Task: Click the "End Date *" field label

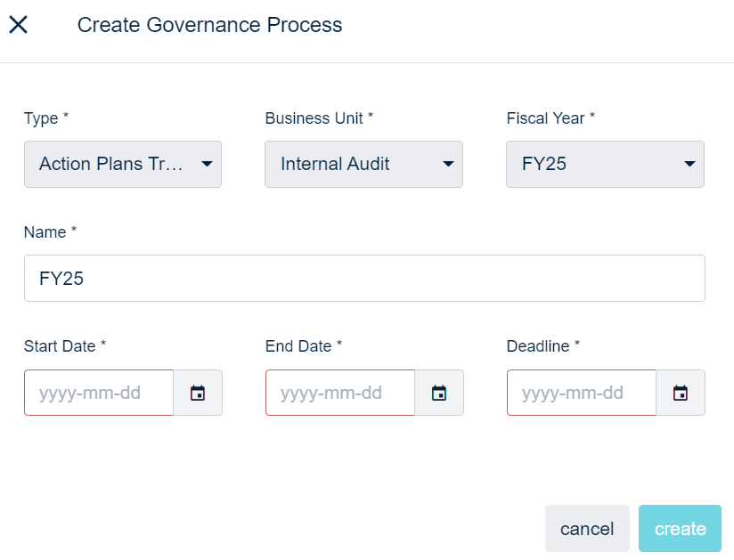Action: [304, 346]
